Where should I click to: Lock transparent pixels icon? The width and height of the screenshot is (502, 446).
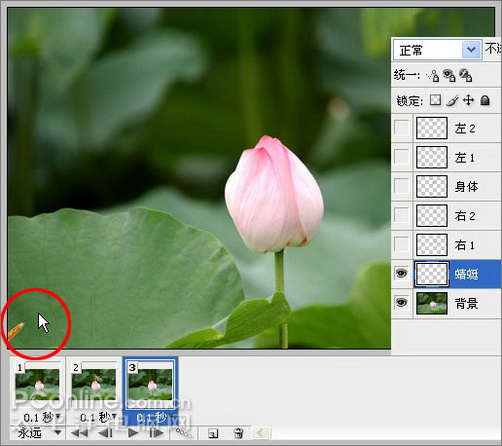tap(435, 100)
